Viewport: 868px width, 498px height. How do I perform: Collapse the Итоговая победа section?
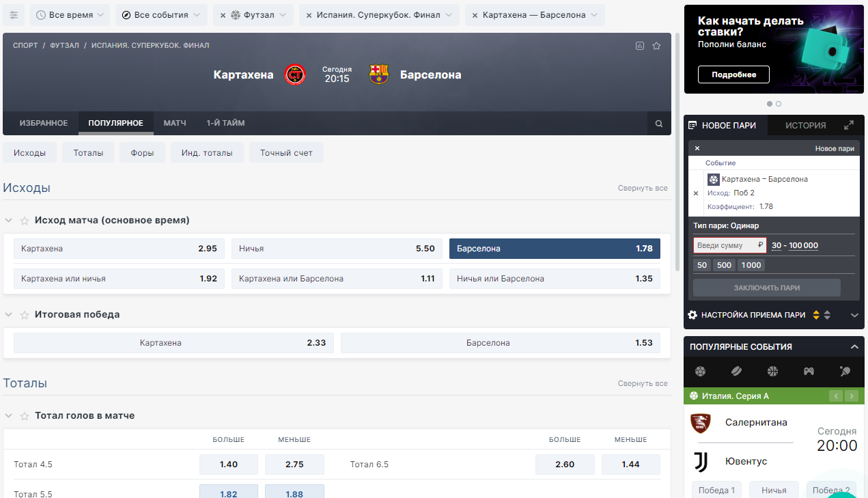(x=8, y=315)
